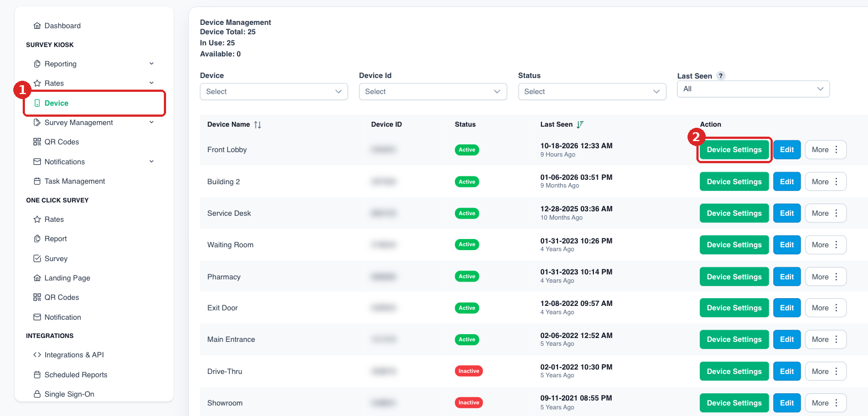
Task: Open Device Settings for Drive-Thru
Action: 734,372
